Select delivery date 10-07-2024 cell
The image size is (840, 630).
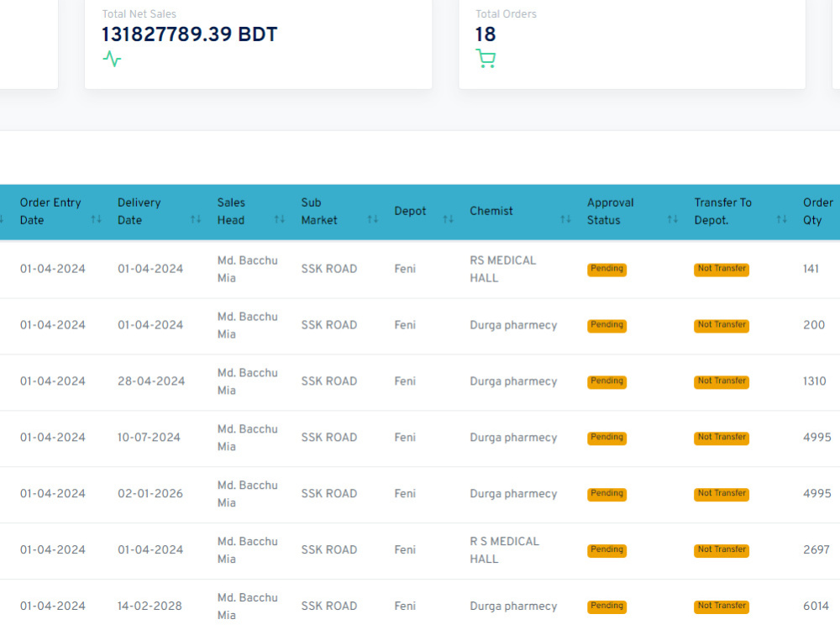coord(149,438)
